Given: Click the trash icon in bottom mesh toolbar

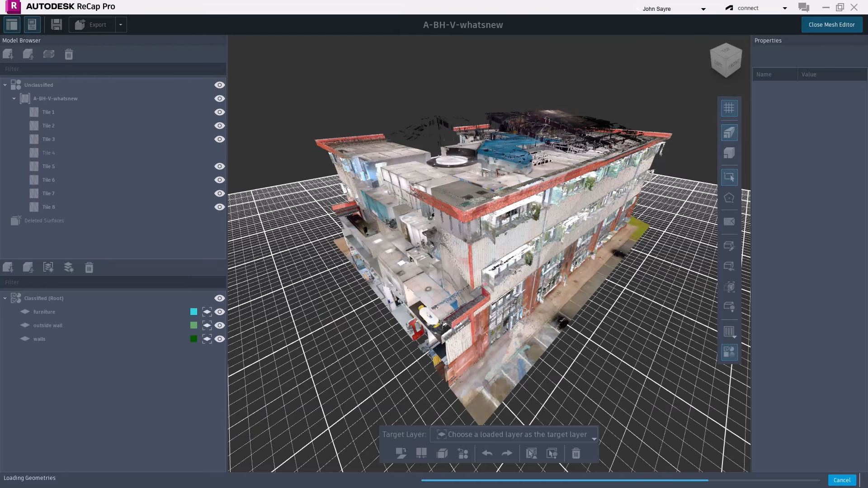Looking at the screenshot, I should (x=576, y=453).
